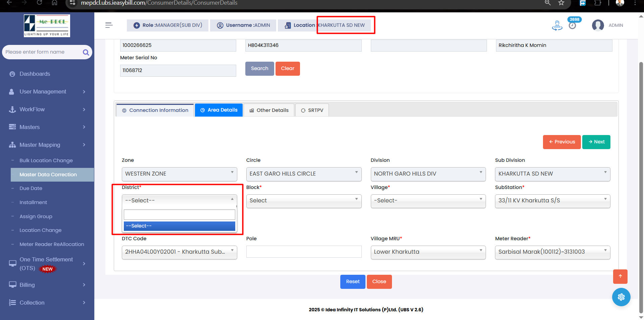The width and height of the screenshot is (644, 320).
Task: Click the Close button below the form
Action: (379, 282)
